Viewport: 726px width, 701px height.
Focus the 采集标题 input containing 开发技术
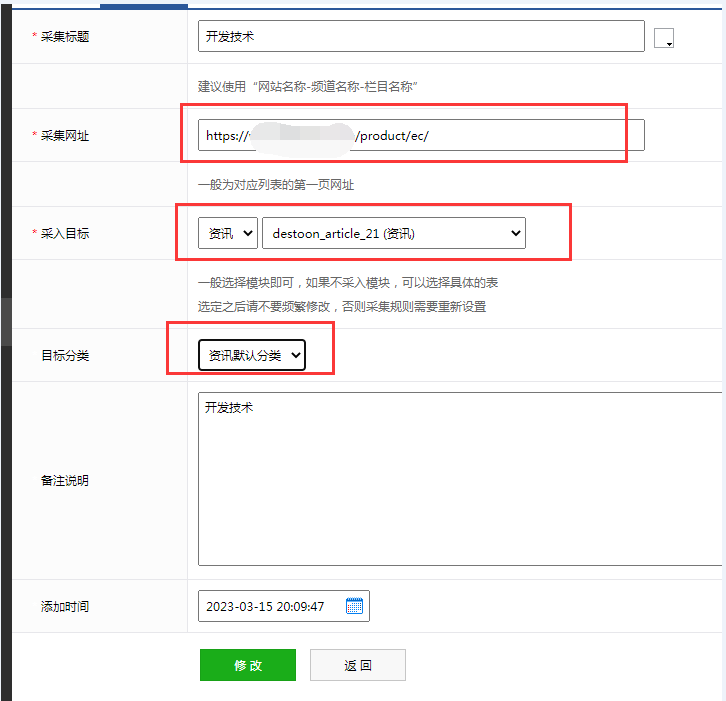421,36
